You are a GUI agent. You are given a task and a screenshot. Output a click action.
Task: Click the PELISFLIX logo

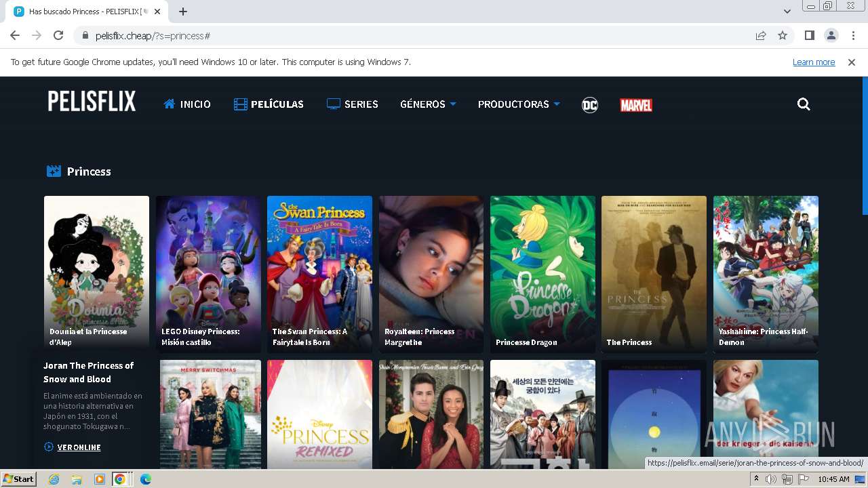[92, 102]
